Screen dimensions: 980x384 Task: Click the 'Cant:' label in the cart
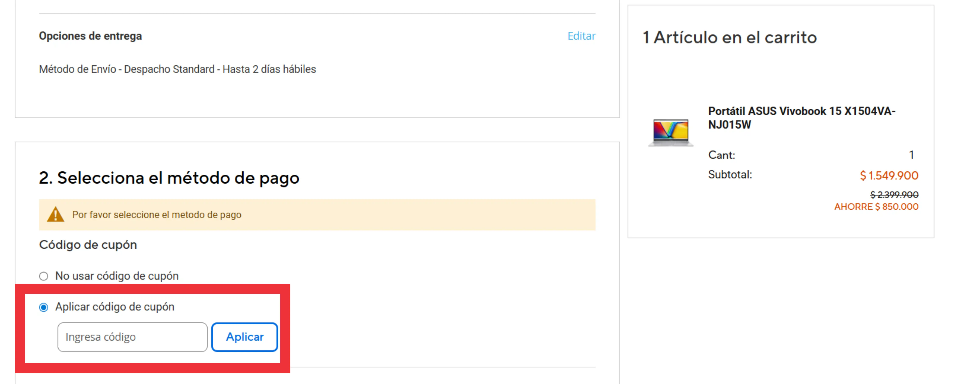point(721,155)
